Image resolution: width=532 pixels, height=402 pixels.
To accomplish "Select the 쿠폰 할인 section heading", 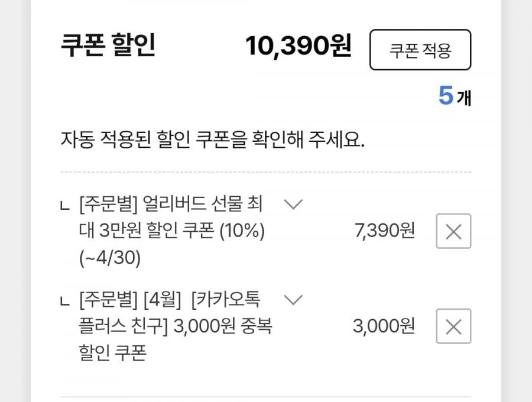I will tap(108, 46).
